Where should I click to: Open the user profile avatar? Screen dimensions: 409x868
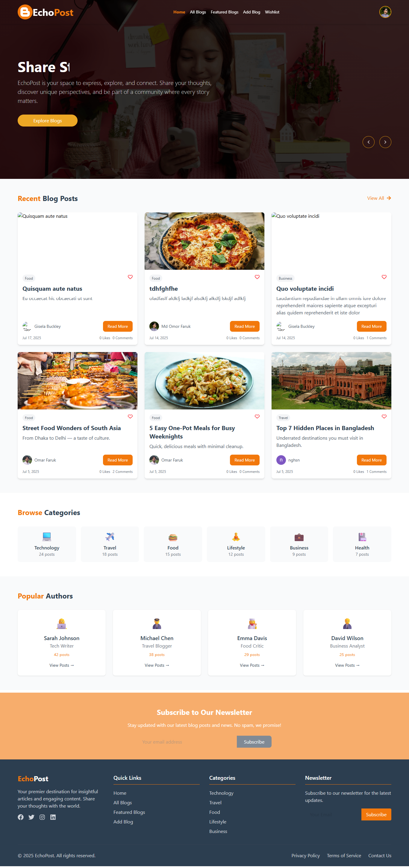(x=385, y=12)
